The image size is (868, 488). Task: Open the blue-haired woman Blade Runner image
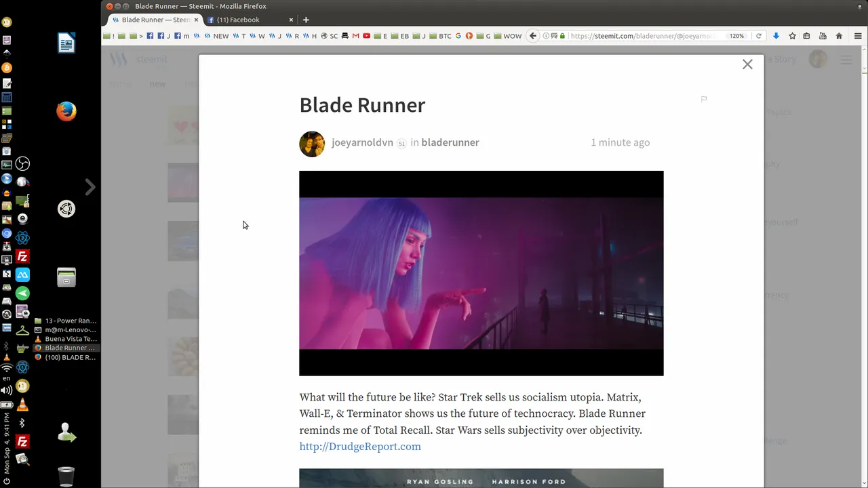[x=481, y=273]
